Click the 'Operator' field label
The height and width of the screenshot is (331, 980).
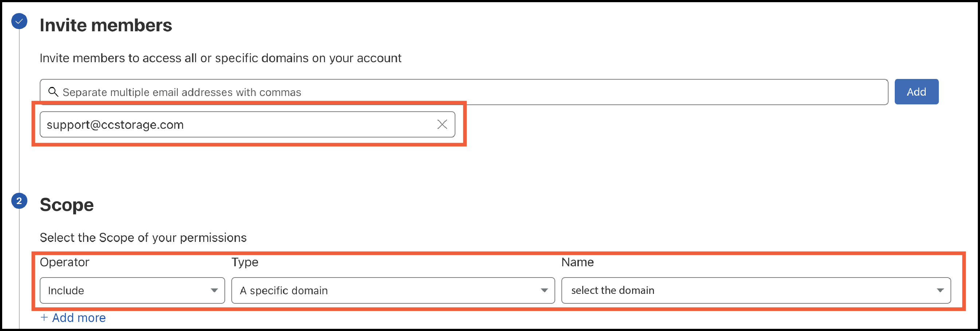(x=64, y=262)
